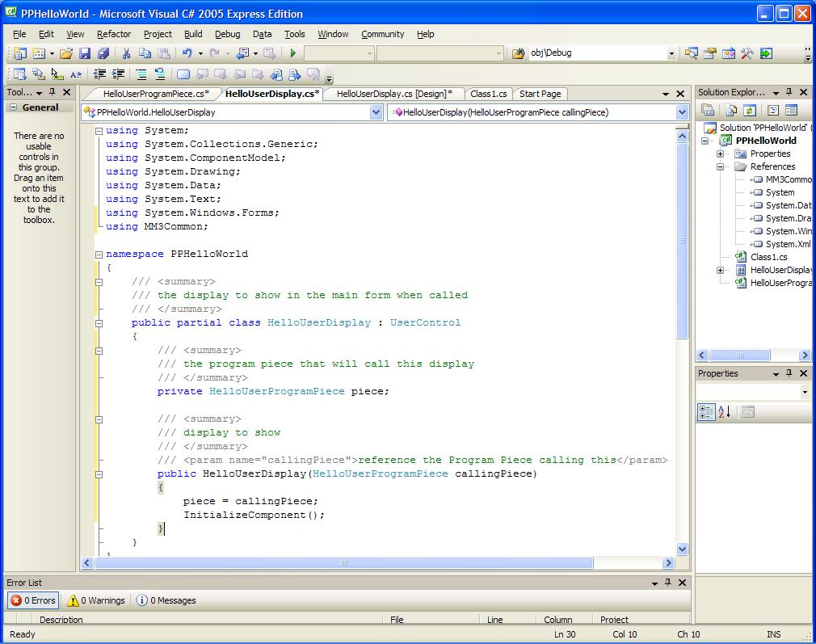Click the Save All icon
816x644 pixels.
[103, 53]
